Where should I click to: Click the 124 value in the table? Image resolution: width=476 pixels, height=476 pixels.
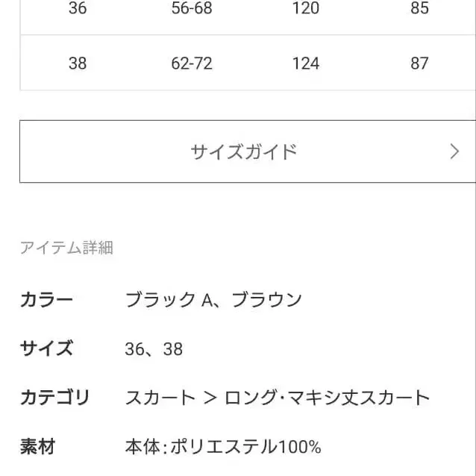pos(306,63)
